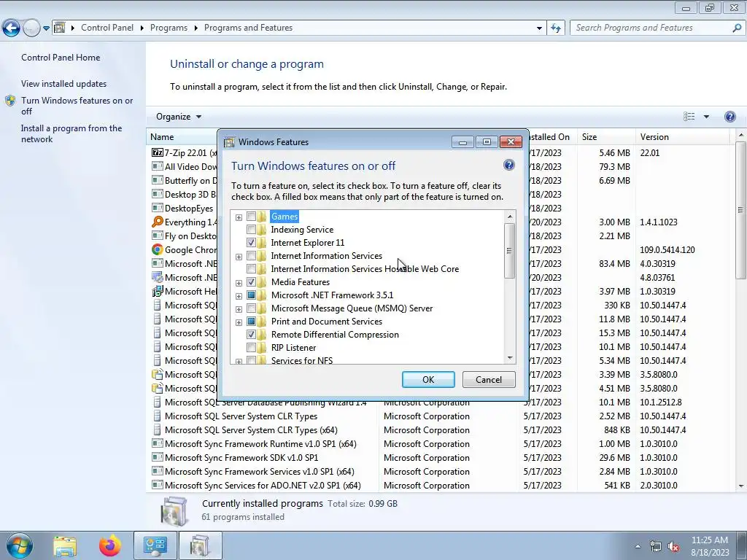Click the Control Panel icon in address bar
The height and width of the screenshot is (560, 747).
coord(60,28)
